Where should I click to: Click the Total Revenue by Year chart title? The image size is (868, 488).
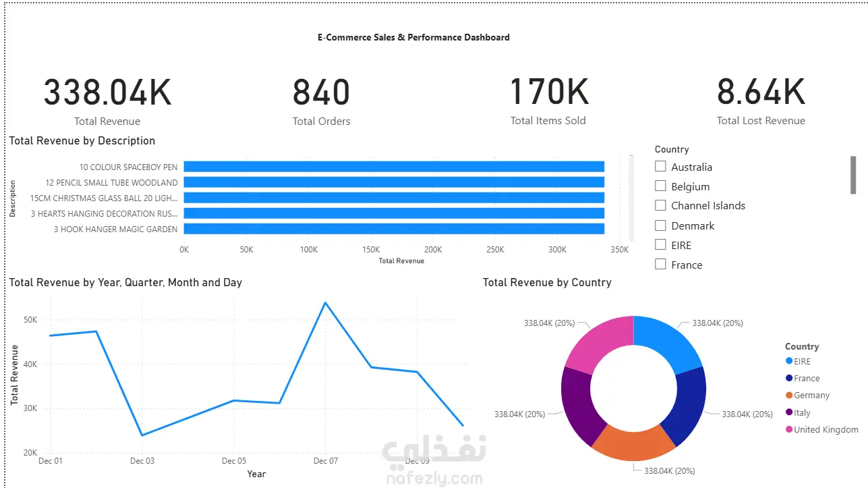[125, 282]
